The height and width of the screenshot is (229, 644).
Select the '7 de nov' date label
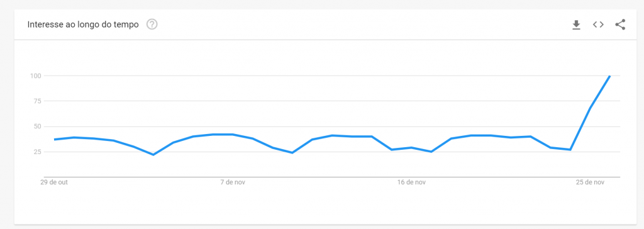click(x=233, y=182)
